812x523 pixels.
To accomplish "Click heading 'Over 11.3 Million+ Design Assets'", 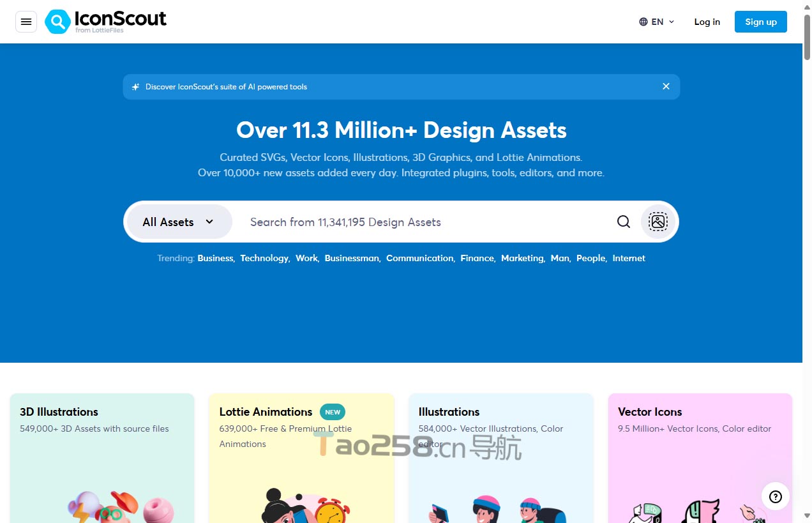I will coord(402,130).
